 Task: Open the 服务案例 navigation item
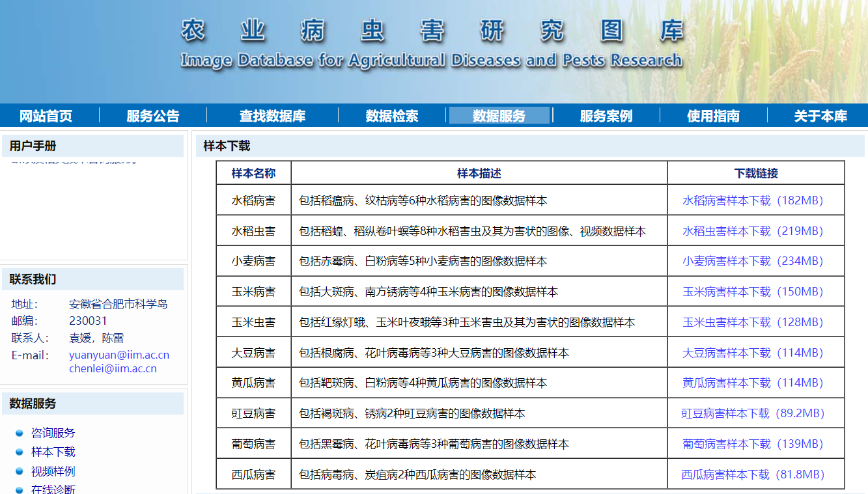[x=606, y=117]
